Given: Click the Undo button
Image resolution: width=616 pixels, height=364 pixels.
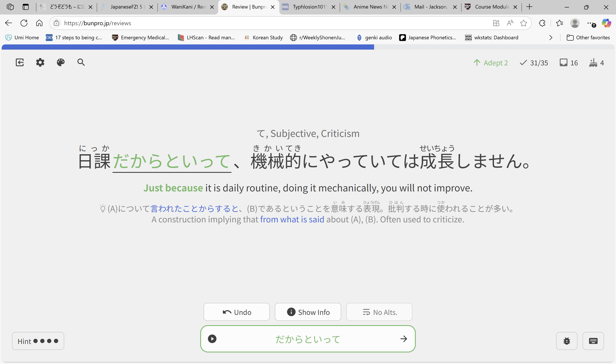Looking at the screenshot, I should pos(237,312).
